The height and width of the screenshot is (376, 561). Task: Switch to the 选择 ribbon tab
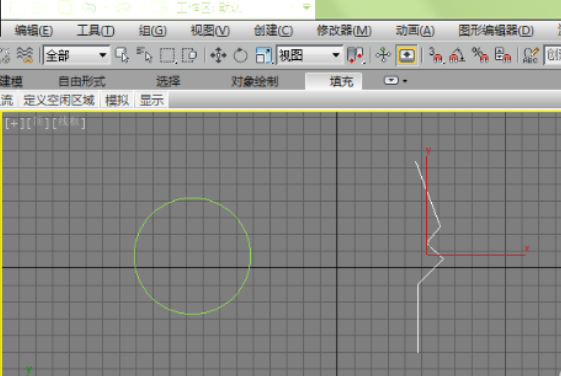click(168, 82)
